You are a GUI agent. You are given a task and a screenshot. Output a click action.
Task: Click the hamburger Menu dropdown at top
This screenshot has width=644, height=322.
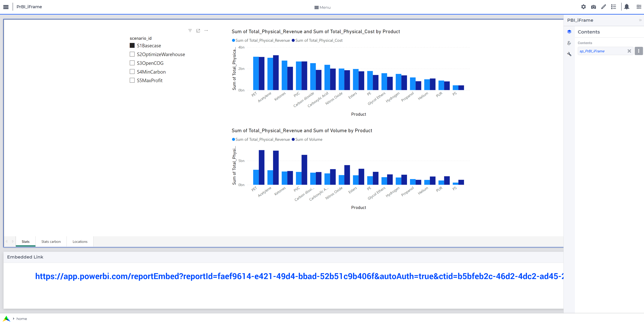point(322,7)
